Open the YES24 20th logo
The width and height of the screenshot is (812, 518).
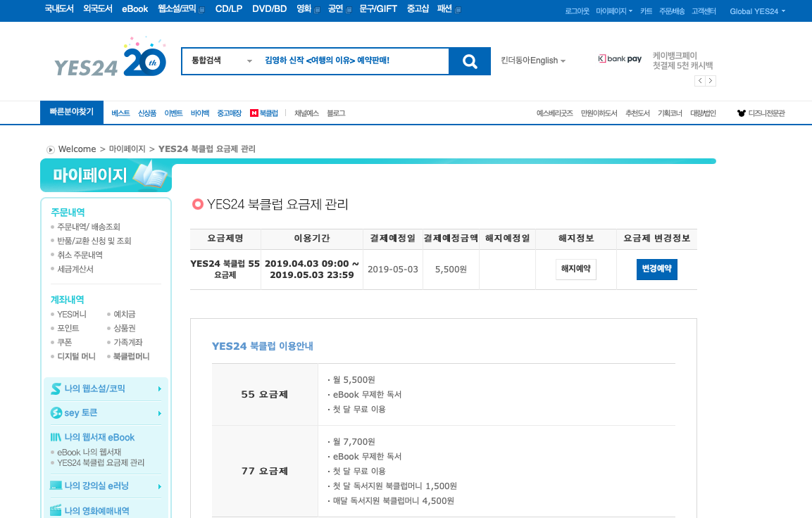(x=111, y=58)
